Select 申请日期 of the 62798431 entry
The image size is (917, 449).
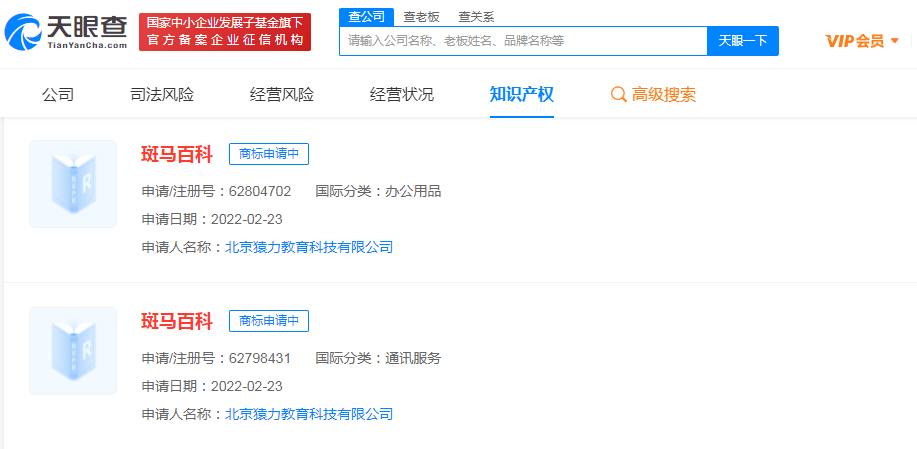[212, 386]
